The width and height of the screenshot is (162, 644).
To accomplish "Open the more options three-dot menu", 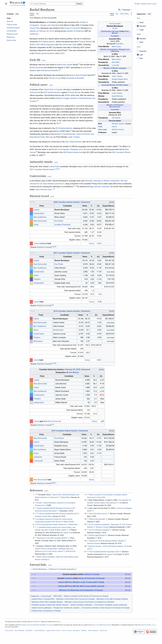I will pyautogui.click(x=131, y=14).
